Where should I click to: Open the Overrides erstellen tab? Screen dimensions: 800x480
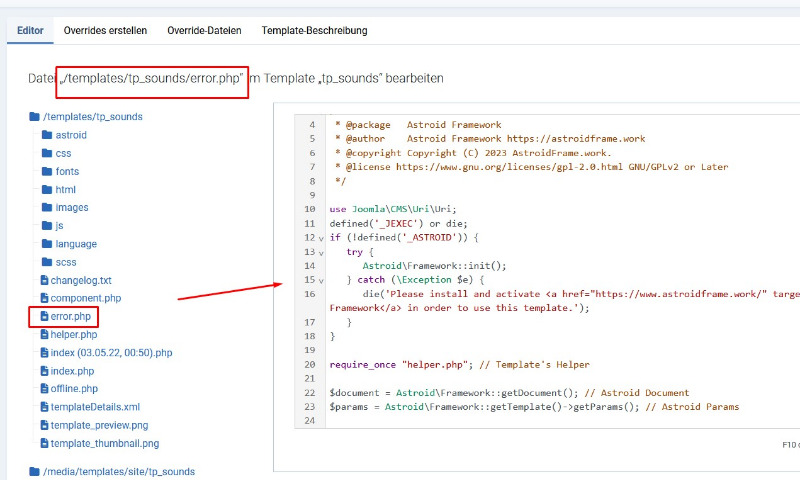pyautogui.click(x=105, y=31)
